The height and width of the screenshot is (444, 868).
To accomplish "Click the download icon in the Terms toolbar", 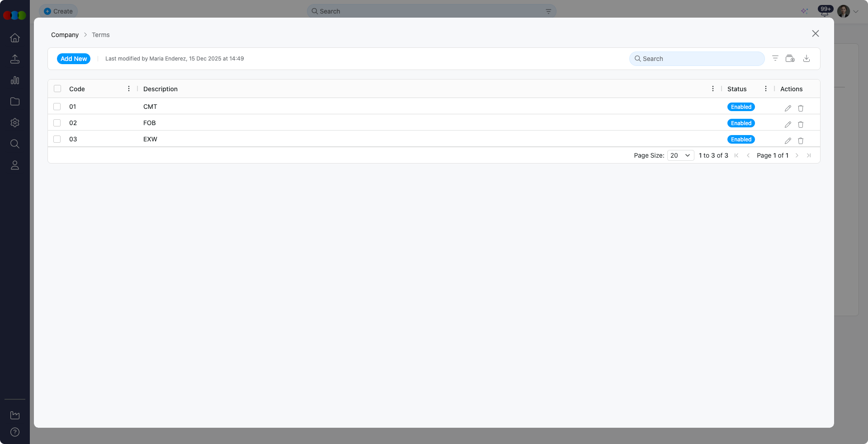I will [x=806, y=58].
